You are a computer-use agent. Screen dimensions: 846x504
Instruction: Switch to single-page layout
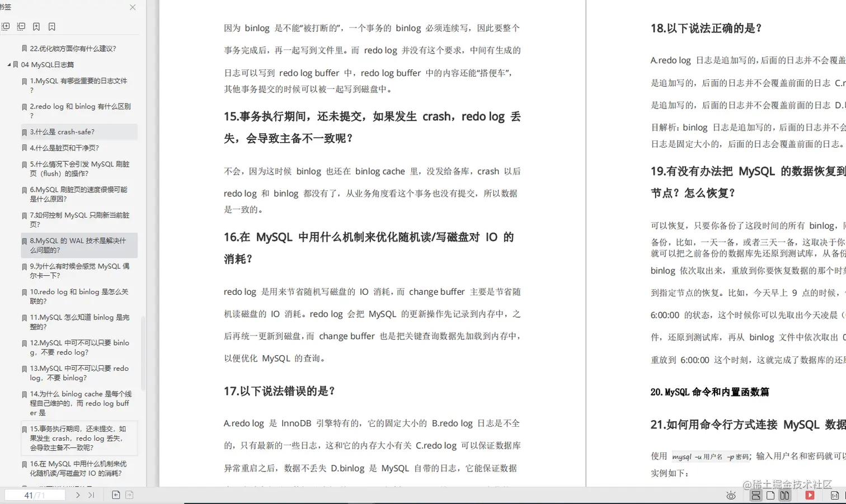pos(770,496)
